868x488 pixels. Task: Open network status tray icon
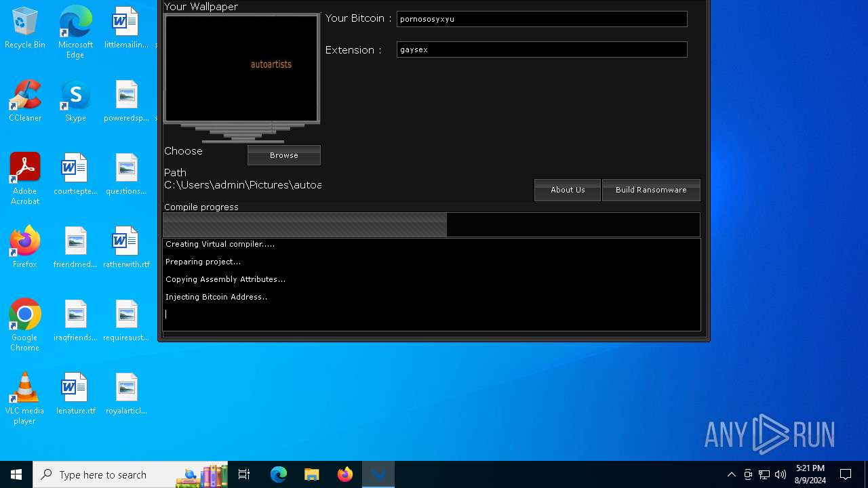tap(764, 474)
